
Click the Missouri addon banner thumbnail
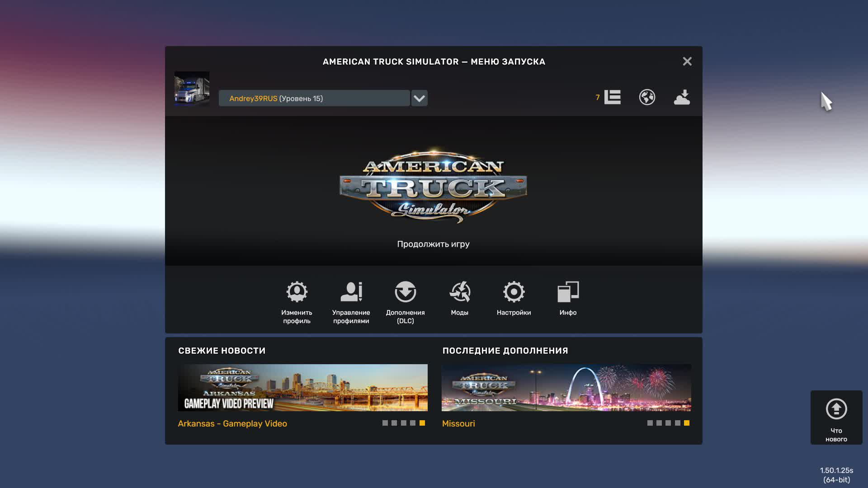coord(566,388)
